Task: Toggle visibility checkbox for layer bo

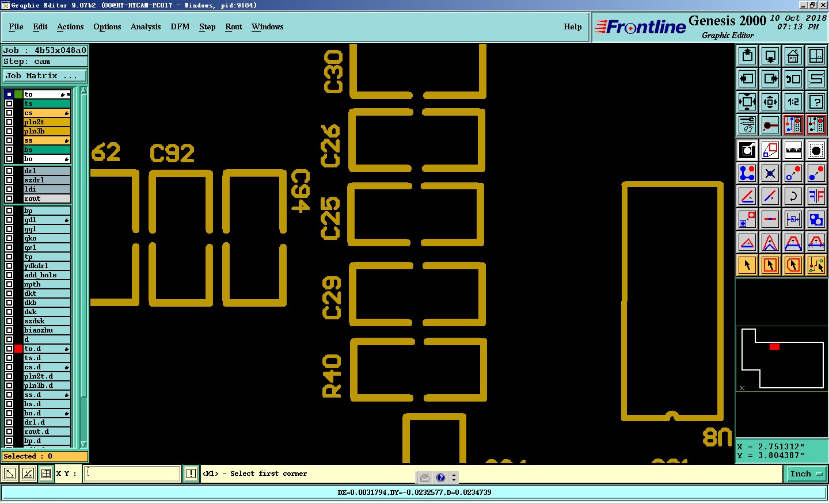Action: pyautogui.click(x=9, y=159)
